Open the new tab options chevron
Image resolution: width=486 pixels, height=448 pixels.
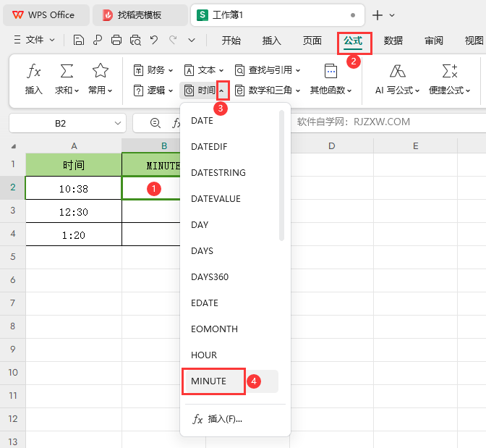(x=392, y=15)
